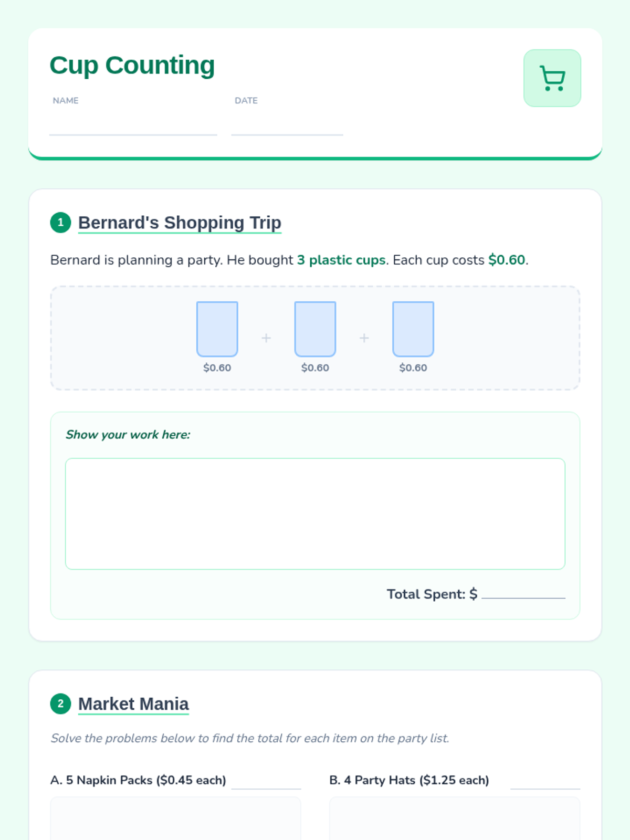The image size is (630, 840).
Task: Click the middle plastic cup icon
Action: (315, 329)
